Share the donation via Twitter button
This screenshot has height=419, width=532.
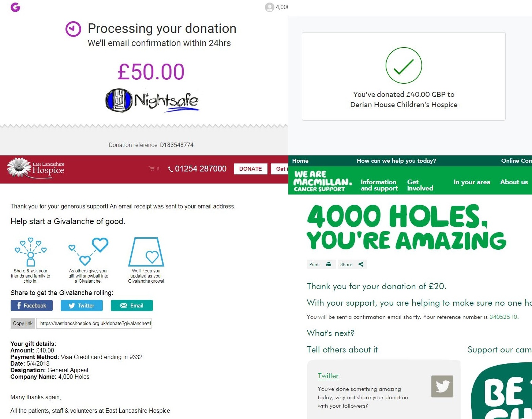pos(82,306)
